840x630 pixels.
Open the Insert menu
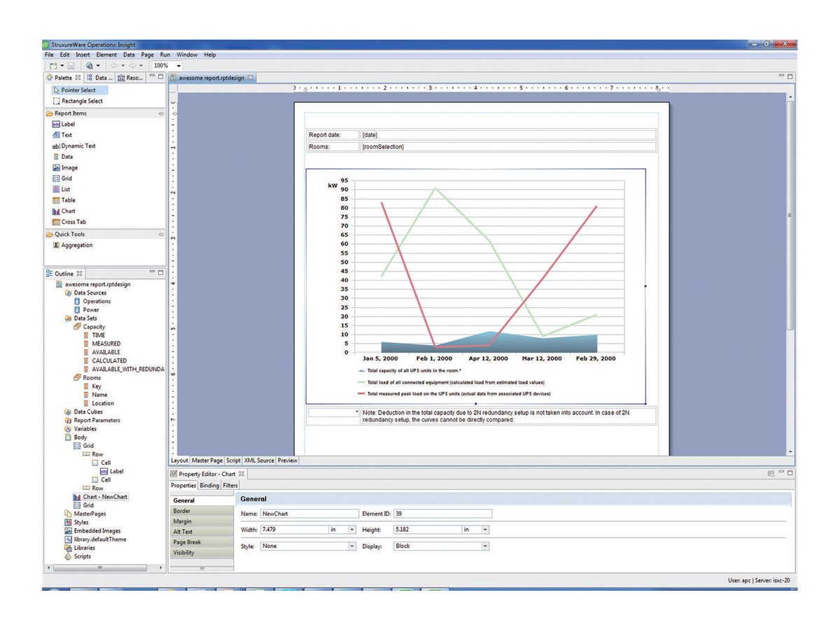(83, 55)
